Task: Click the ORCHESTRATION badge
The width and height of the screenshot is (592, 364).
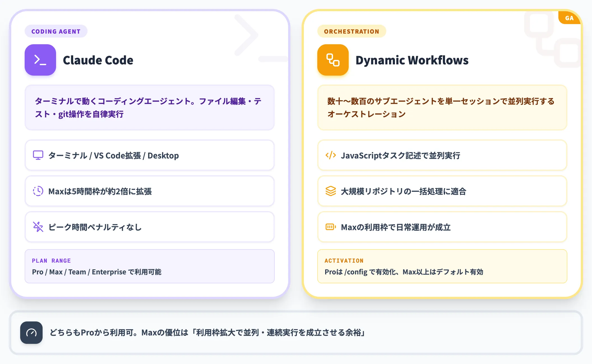Action: tap(351, 31)
